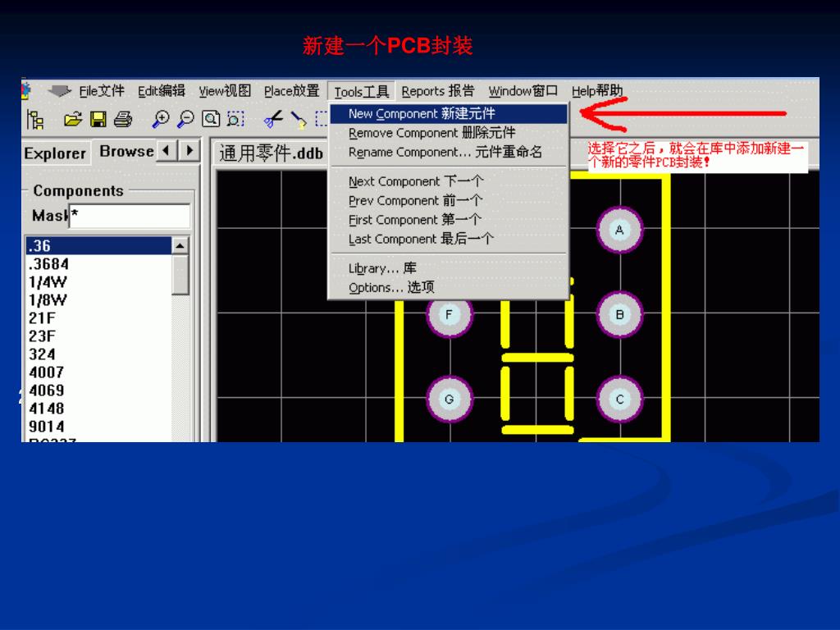
Task: Select component 1/4W in list
Action: 98,282
